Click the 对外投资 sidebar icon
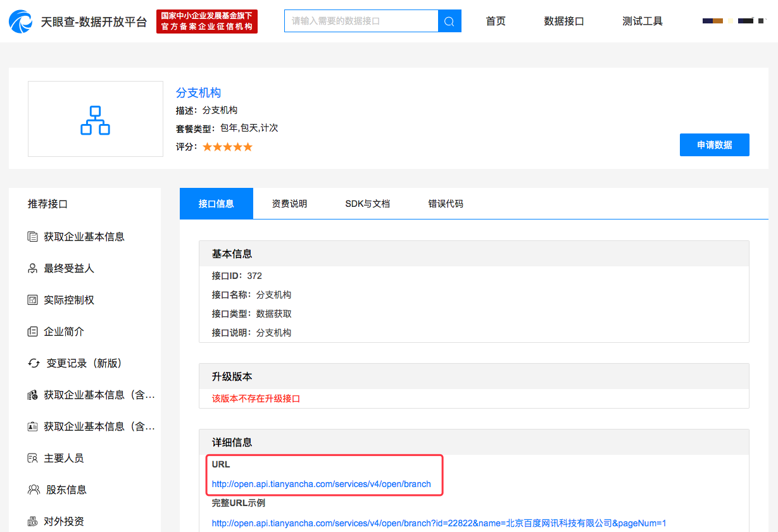778x532 pixels. click(x=33, y=521)
